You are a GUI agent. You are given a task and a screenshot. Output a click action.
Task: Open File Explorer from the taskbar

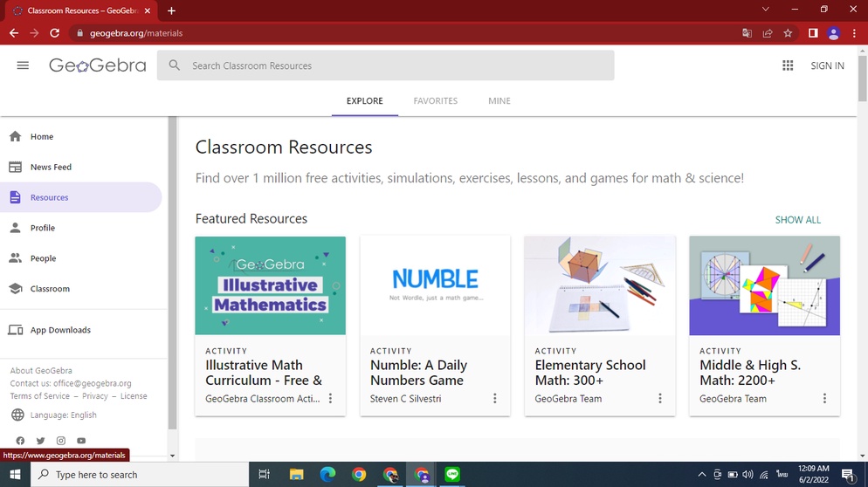[x=297, y=474]
